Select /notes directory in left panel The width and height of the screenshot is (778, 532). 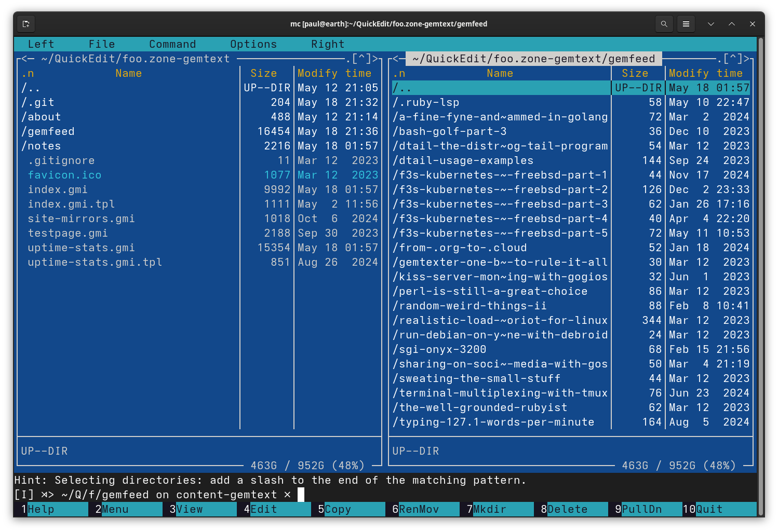pos(200,146)
